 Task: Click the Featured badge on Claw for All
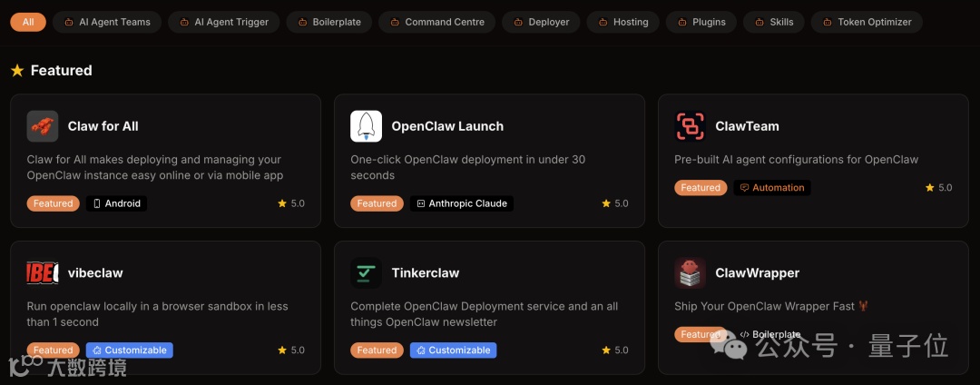coord(54,203)
